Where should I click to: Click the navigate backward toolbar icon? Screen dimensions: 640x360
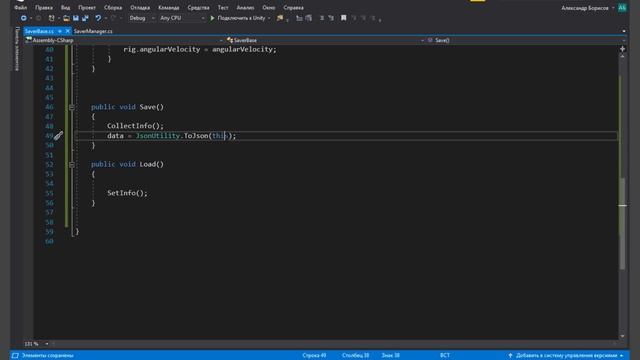(x=23, y=18)
